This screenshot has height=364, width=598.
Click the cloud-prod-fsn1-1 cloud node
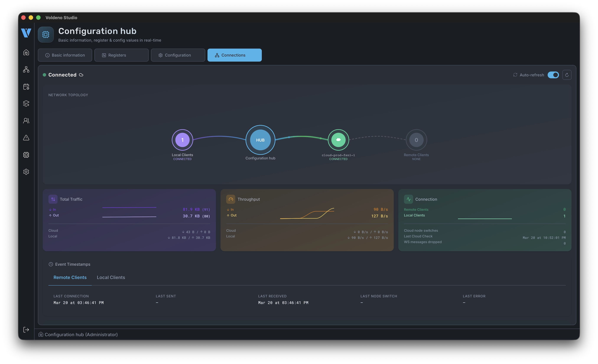tap(338, 140)
